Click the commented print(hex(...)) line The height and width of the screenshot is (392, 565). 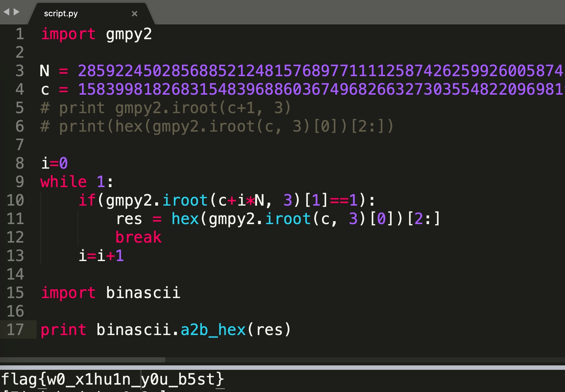(217, 126)
